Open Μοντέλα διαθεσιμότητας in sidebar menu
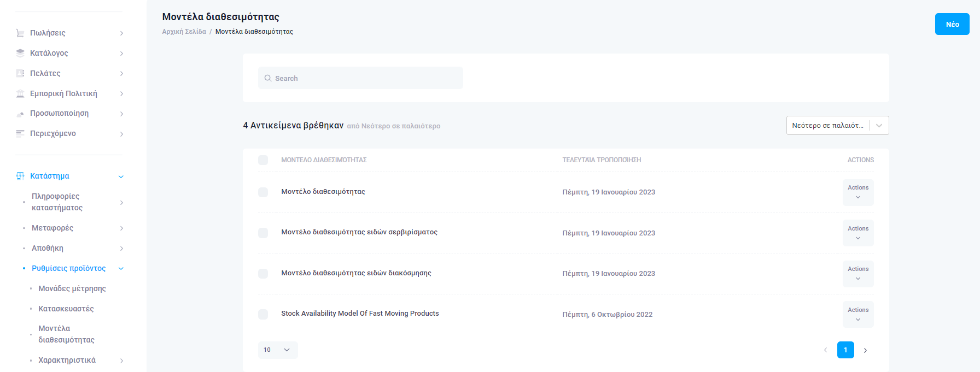Viewport: 980px width, 372px height. (66, 334)
